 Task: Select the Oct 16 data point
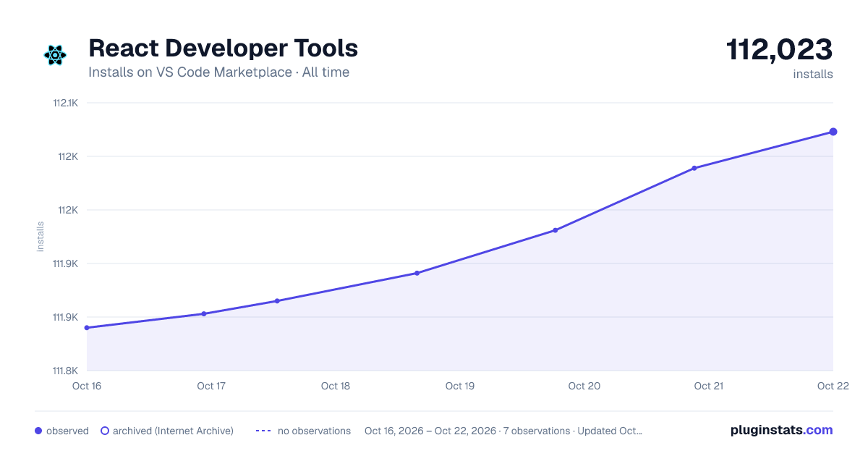click(x=87, y=328)
